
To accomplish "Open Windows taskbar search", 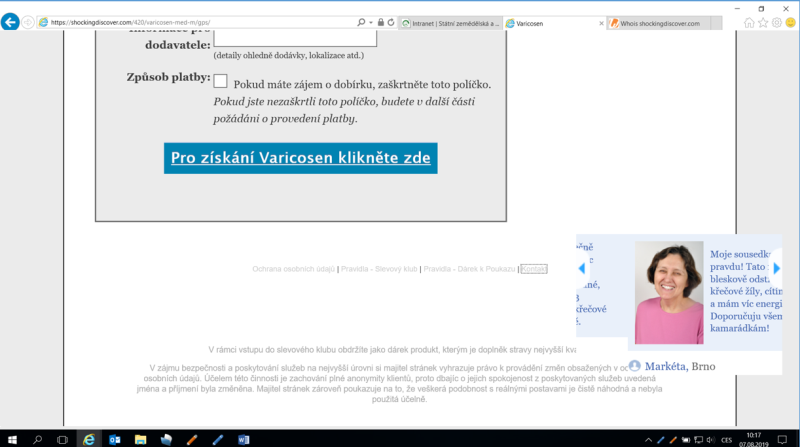I will click(x=37, y=439).
